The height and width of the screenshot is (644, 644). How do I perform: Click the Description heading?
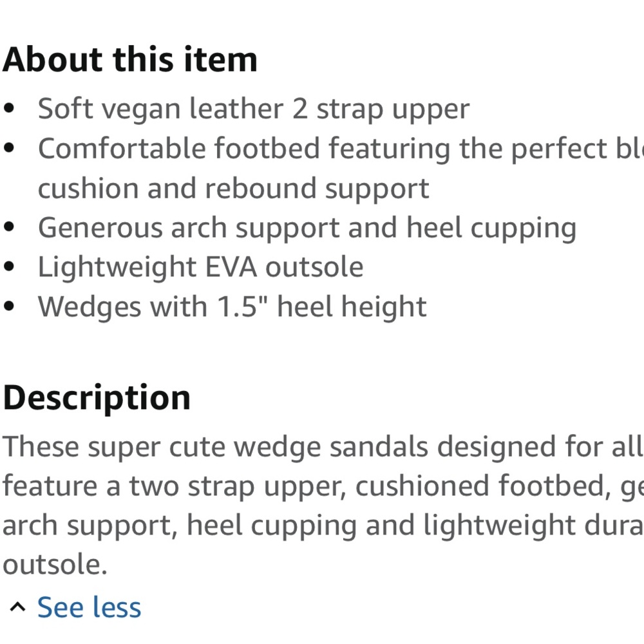click(95, 397)
